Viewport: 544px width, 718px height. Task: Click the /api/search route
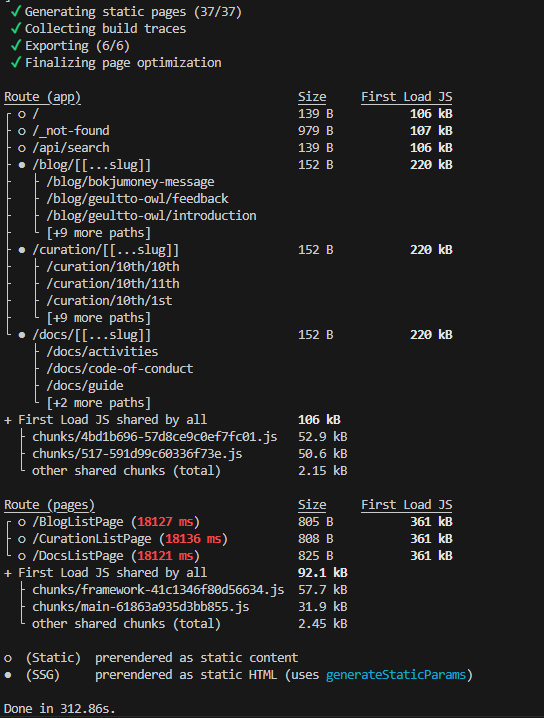point(71,148)
